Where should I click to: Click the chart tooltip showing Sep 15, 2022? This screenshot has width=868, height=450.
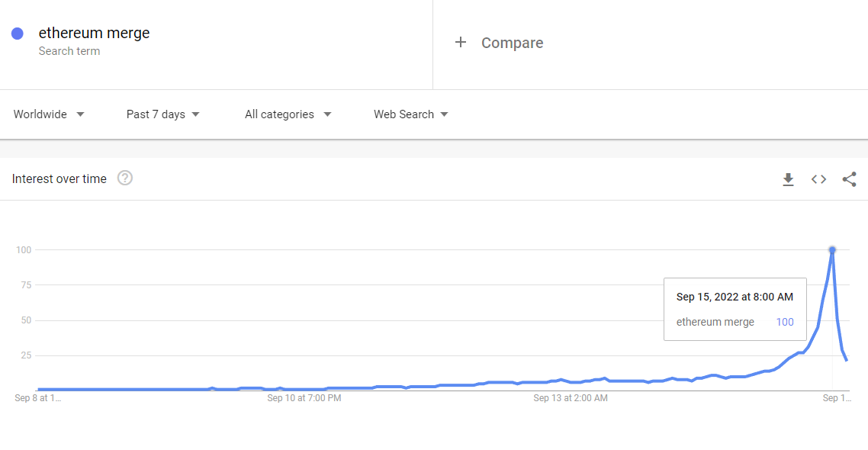735,308
